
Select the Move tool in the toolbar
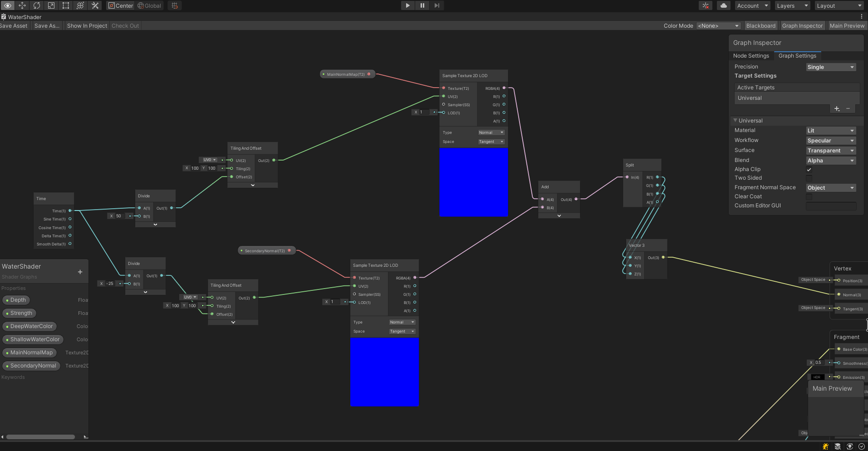coord(22,5)
